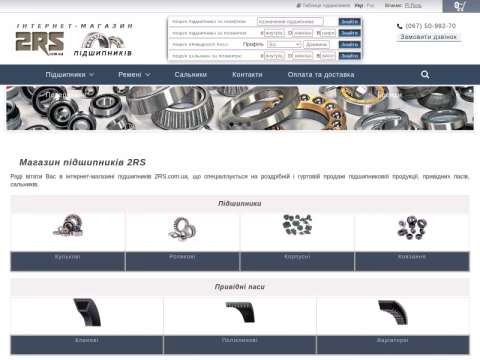Open the Сальники menu item

coord(191,75)
